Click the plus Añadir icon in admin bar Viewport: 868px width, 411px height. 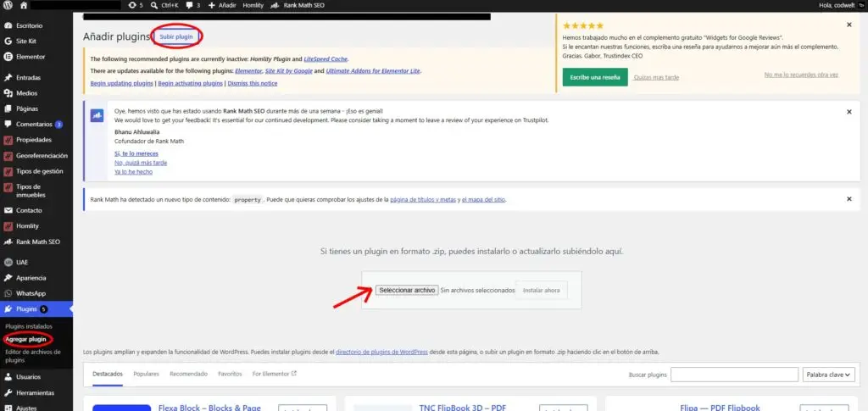click(x=212, y=5)
